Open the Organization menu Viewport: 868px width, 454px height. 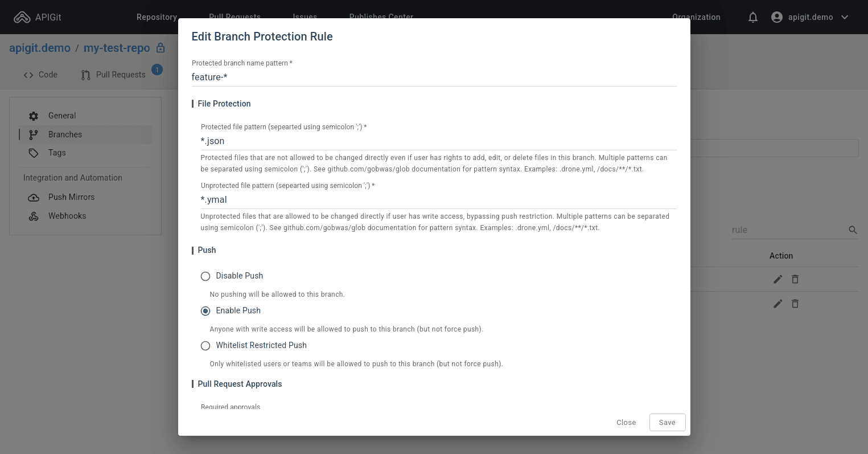tap(696, 17)
